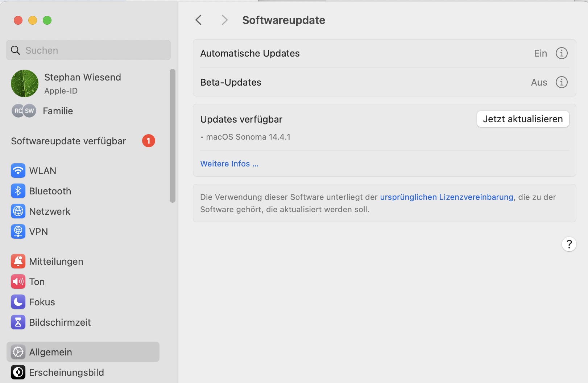
Task: Open WLAN settings via its Wi-Fi icon
Action: [18, 170]
